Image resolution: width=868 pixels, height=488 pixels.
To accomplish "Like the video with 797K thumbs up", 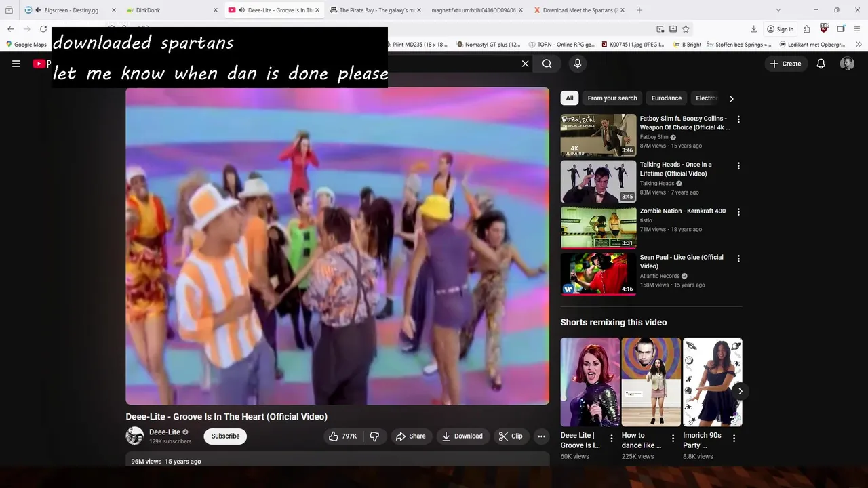I will [x=342, y=436].
